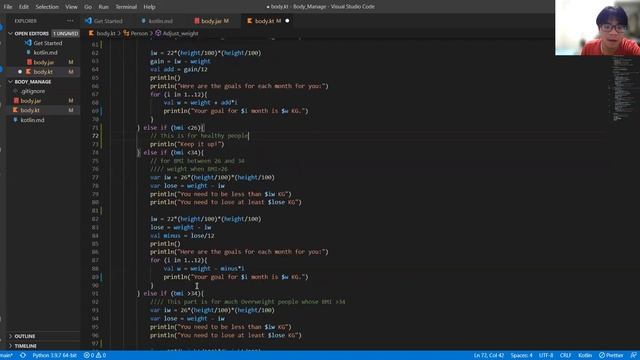
Task: Click the class symbol icon before Person
Action: 126,33
